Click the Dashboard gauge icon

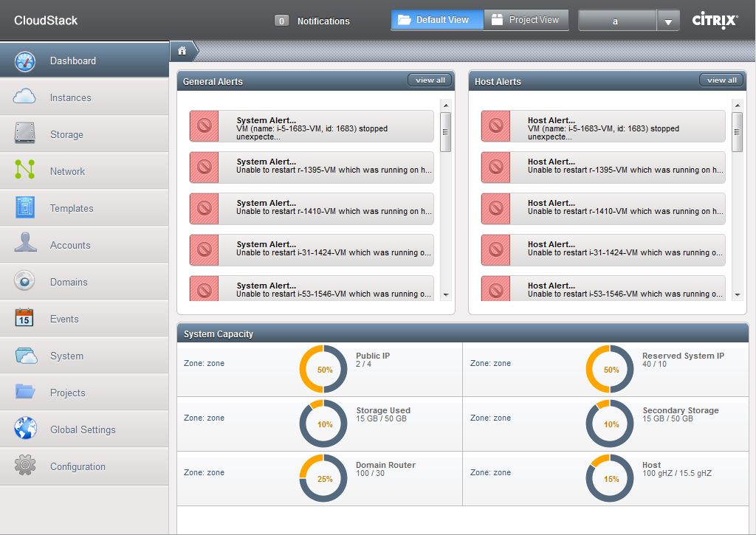pyautogui.click(x=24, y=61)
